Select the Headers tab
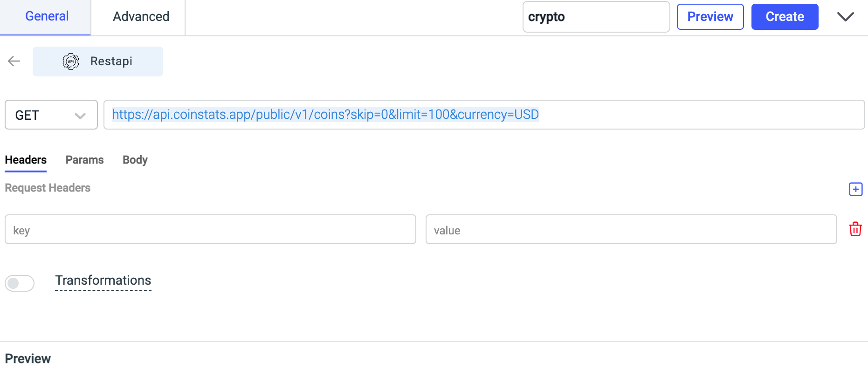The image size is (868, 370). pos(26,160)
